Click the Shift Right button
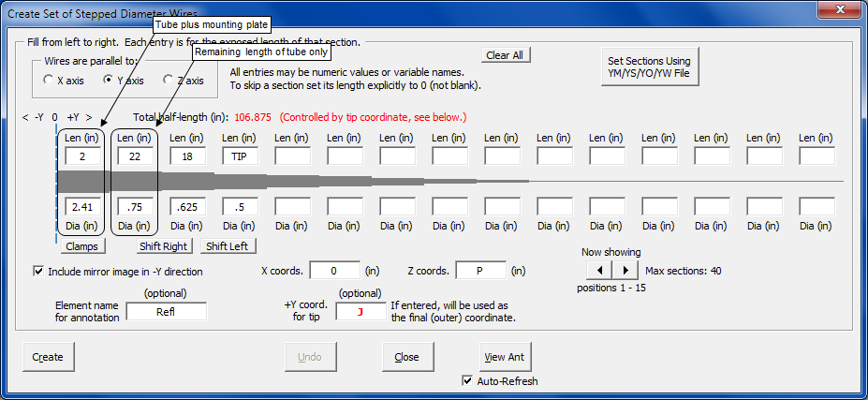Viewport: 868px width, 400px height. 164,246
